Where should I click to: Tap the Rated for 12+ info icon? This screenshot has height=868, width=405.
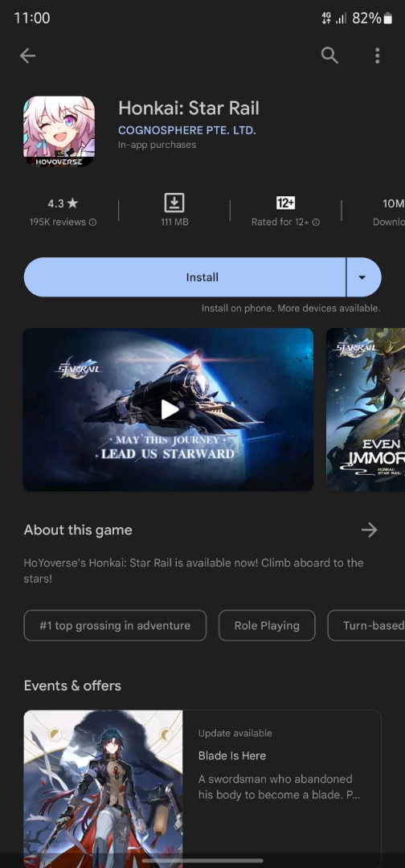point(316,222)
